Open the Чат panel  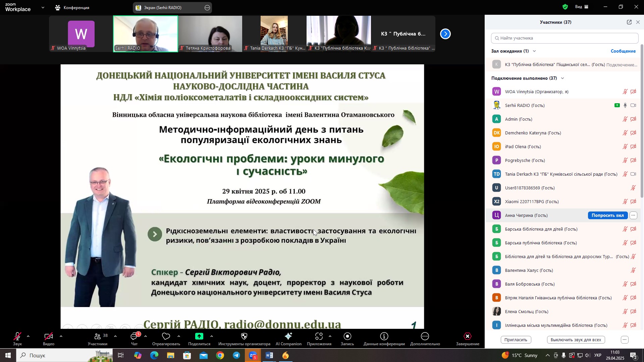point(135,339)
